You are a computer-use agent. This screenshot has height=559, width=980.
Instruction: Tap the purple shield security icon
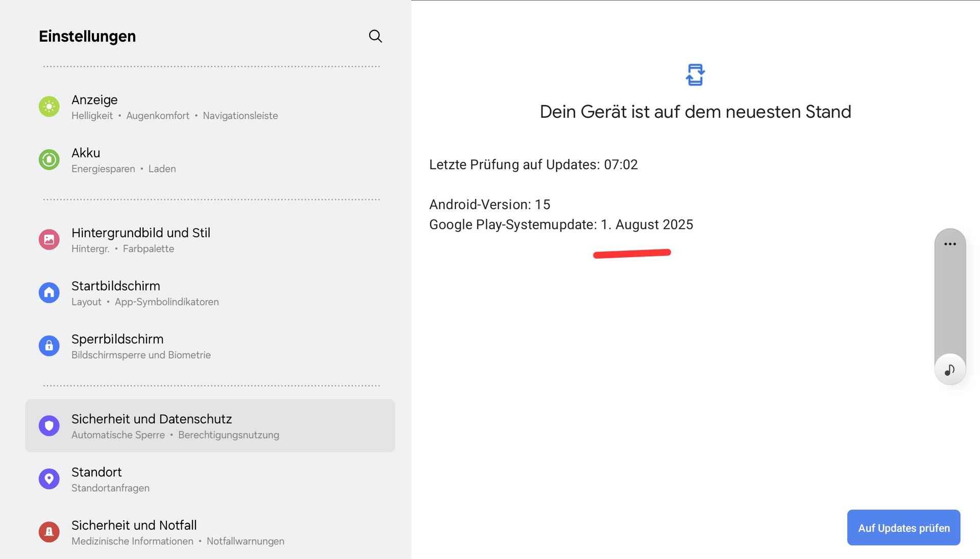click(x=49, y=426)
